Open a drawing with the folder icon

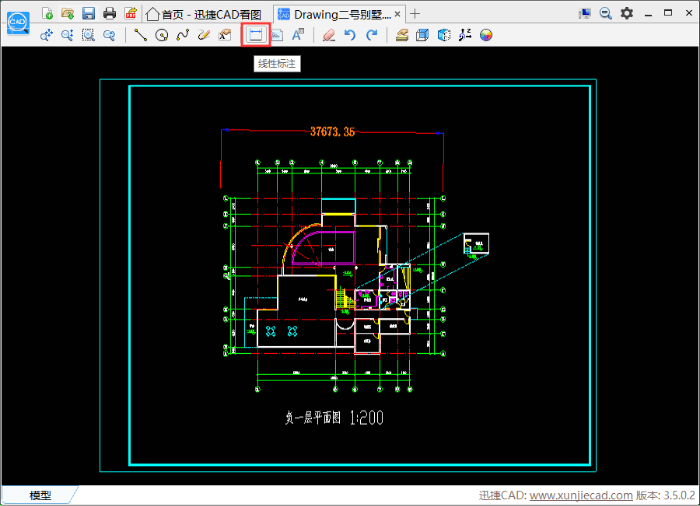click(x=67, y=13)
